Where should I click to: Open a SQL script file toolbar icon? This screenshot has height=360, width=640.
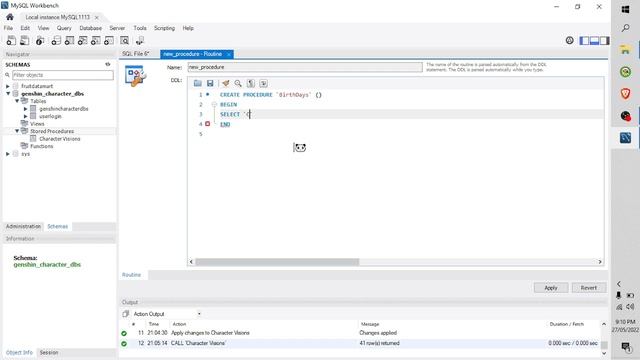pos(25,40)
